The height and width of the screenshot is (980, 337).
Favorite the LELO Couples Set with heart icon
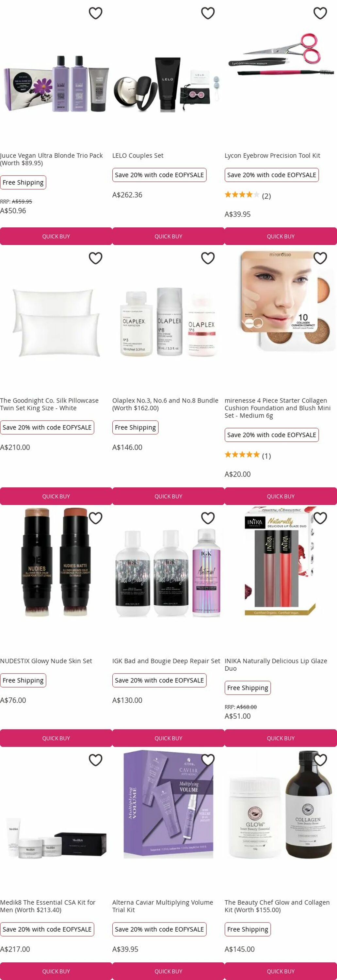(208, 13)
